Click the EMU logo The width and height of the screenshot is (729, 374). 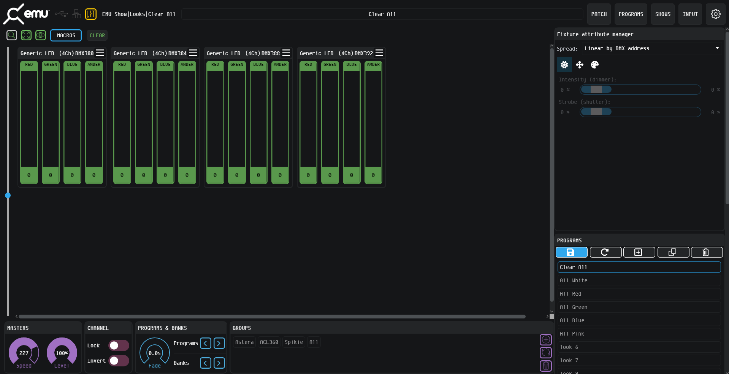26,14
